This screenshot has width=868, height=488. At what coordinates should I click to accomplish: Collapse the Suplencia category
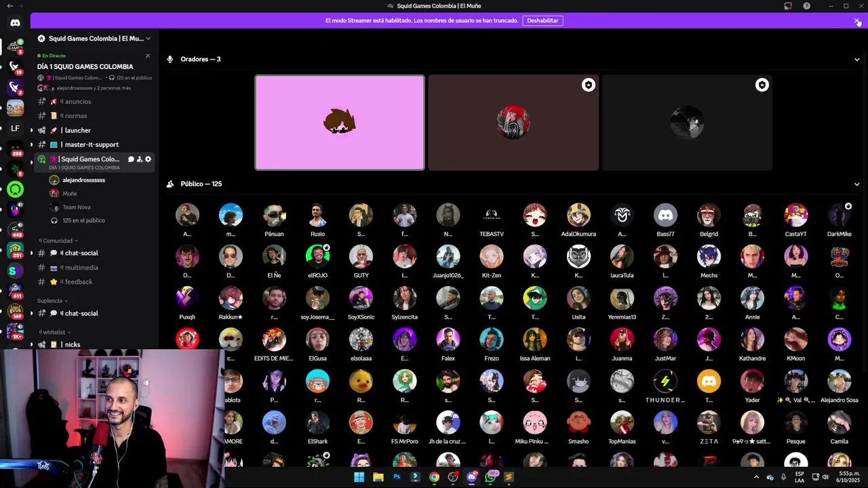(53, 301)
